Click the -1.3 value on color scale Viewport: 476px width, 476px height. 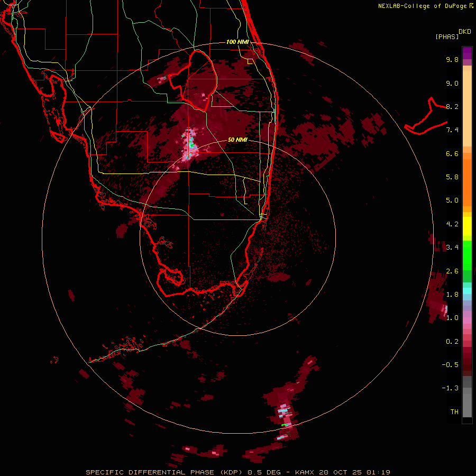point(450,388)
